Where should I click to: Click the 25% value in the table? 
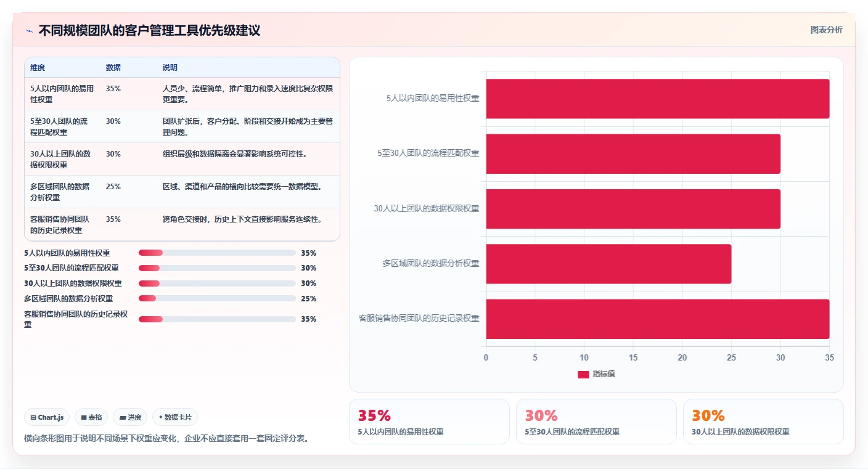click(x=113, y=187)
